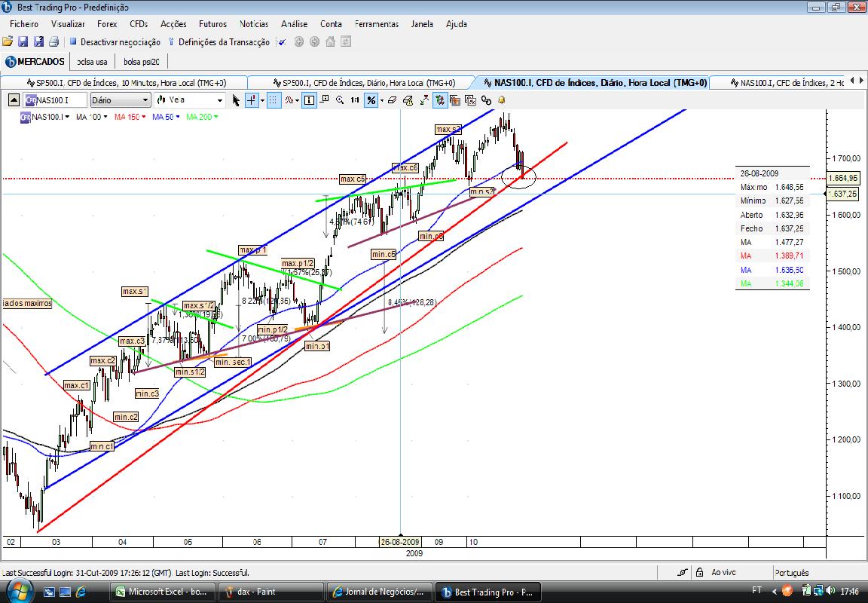Open indicators dropdown arrow
This screenshot has width=868, height=603.
(x=298, y=100)
